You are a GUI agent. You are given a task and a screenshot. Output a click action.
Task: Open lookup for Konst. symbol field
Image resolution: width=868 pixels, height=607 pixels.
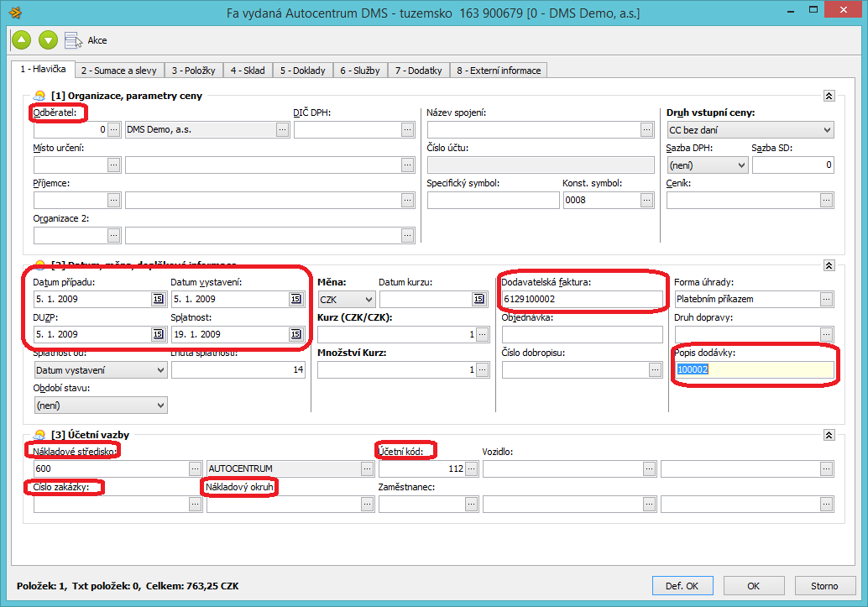[x=646, y=200]
